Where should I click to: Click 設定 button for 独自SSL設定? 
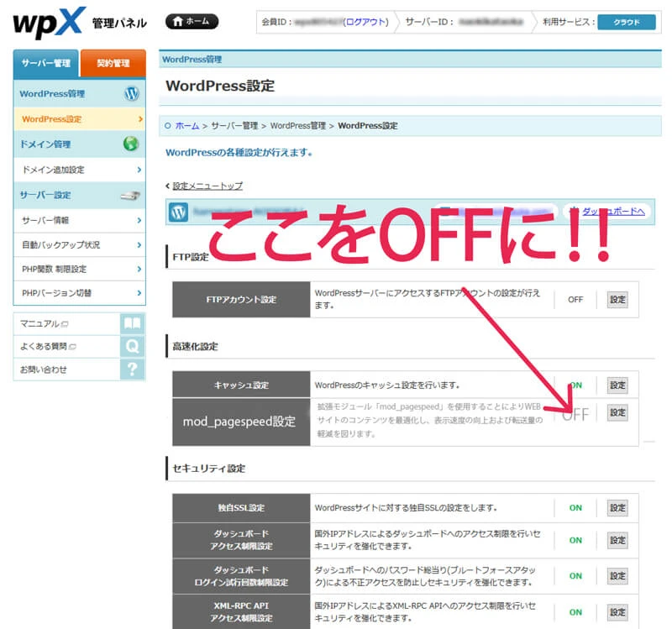[617, 508]
